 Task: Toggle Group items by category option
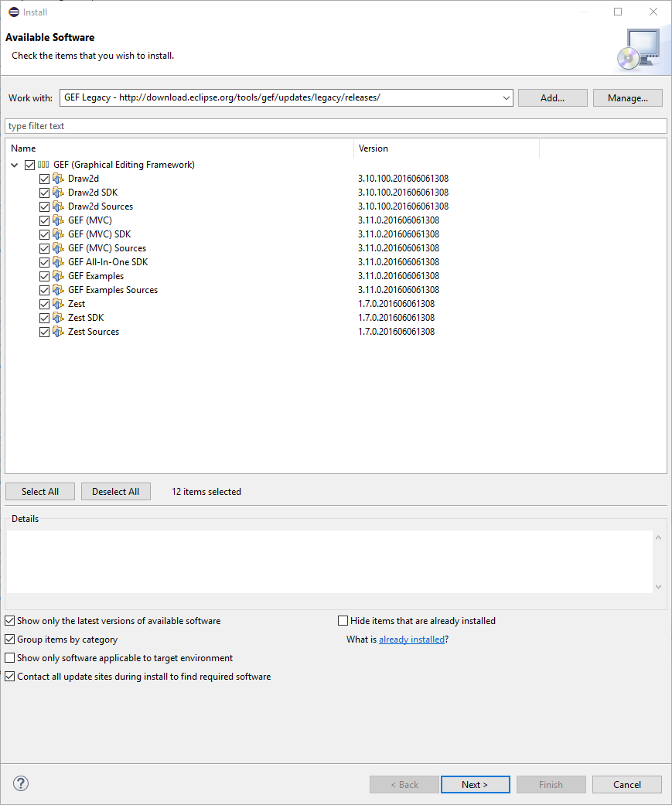pyautogui.click(x=10, y=640)
